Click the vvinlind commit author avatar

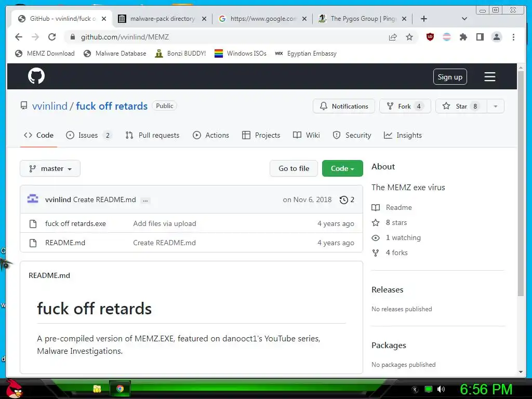pos(33,199)
